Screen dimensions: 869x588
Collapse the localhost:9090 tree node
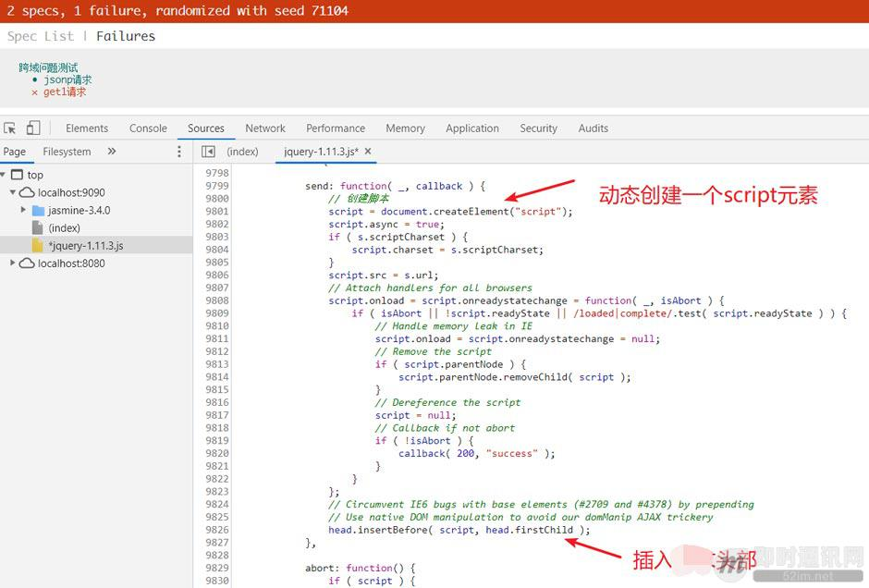pyautogui.click(x=13, y=192)
